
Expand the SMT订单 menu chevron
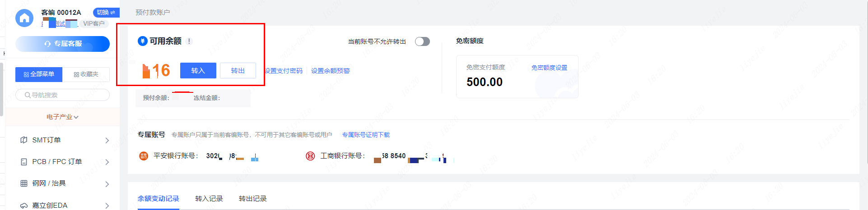(x=107, y=141)
